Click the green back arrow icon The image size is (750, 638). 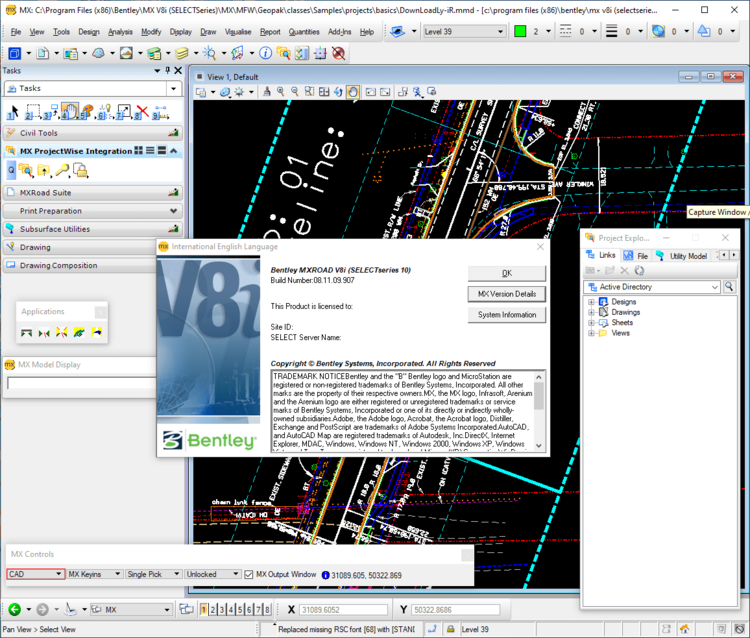point(14,609)
